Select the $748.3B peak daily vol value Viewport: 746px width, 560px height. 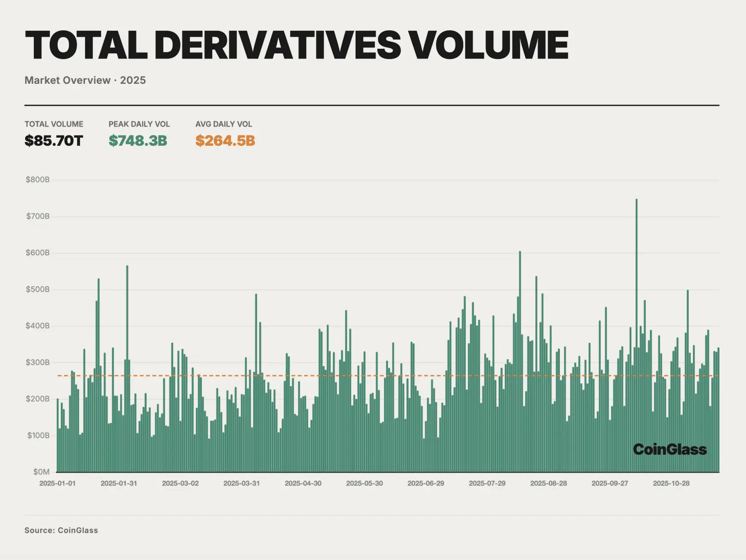[x=138, y=141]
